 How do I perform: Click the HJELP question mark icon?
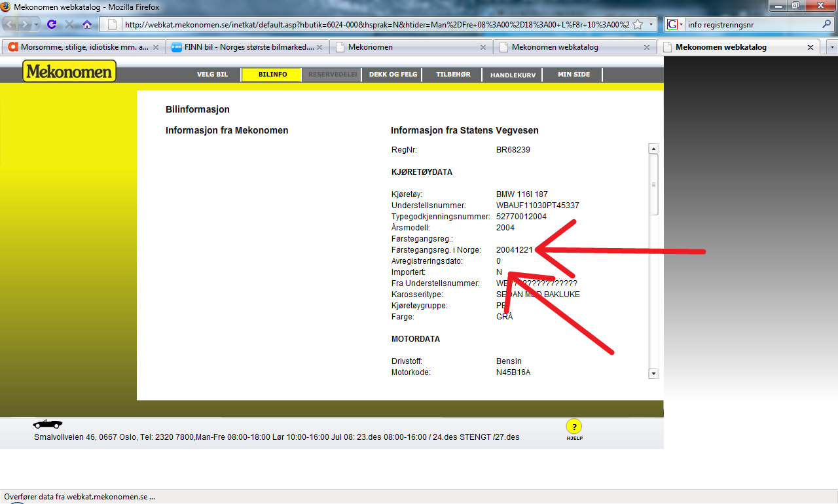pyautogui.click(x=574, y=427)
